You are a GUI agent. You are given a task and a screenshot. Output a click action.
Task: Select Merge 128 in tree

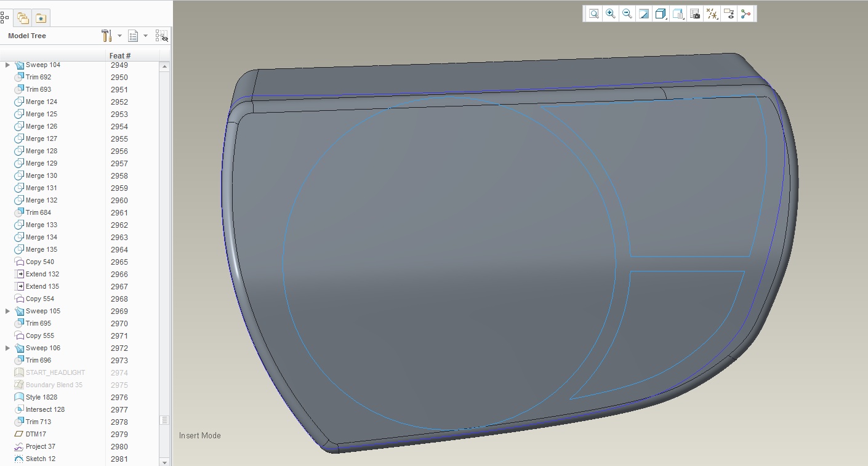coord(41,151)
